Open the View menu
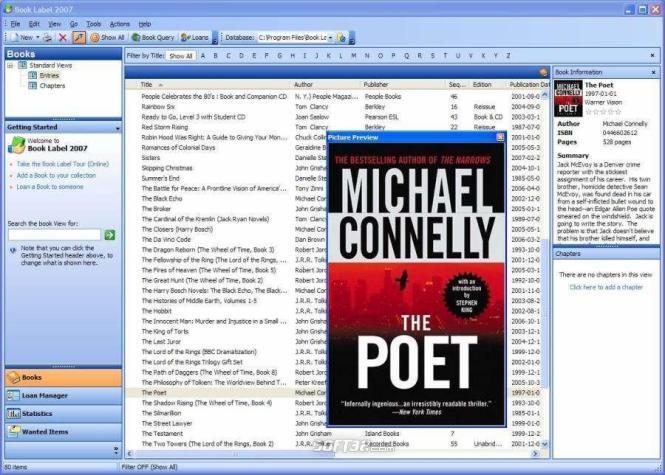Image resolution: width=665 pixels, height=475 pixels. [54, 24]
